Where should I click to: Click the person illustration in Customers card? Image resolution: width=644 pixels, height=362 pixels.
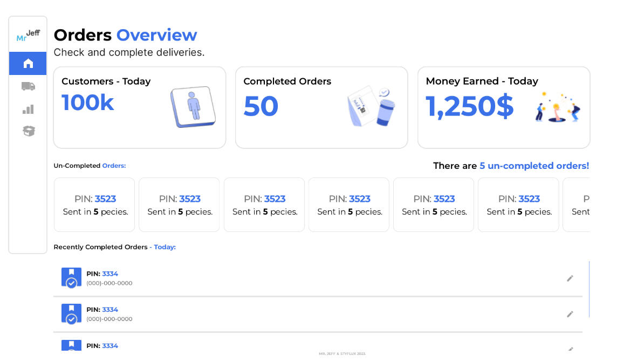193,107
